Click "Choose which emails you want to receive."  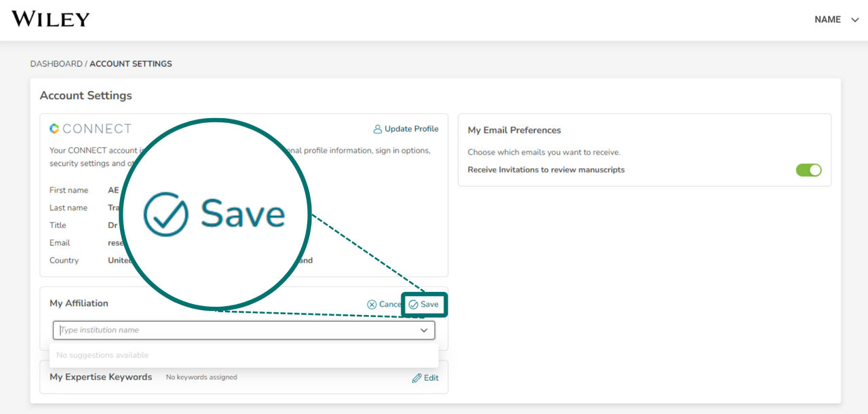(544, 152)
